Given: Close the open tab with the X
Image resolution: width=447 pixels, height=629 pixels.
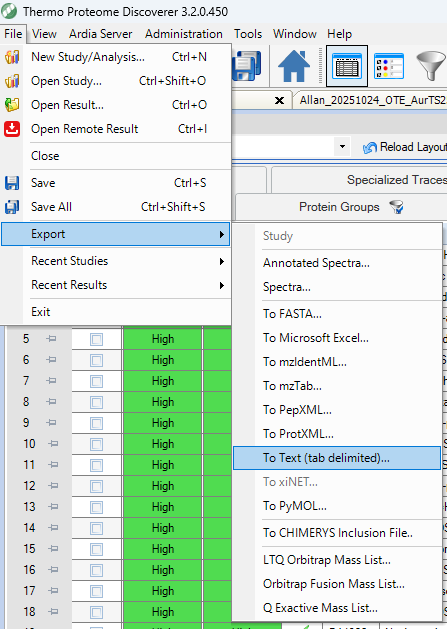Looking at the screenshot, I should pos(279,100).
